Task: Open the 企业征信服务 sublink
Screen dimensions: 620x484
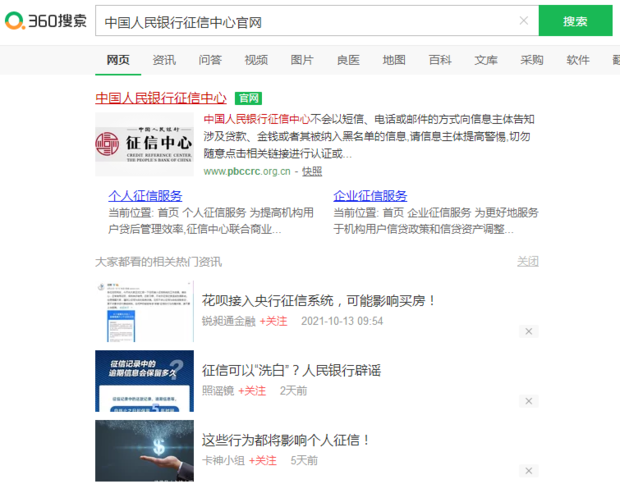Action: 370,196
